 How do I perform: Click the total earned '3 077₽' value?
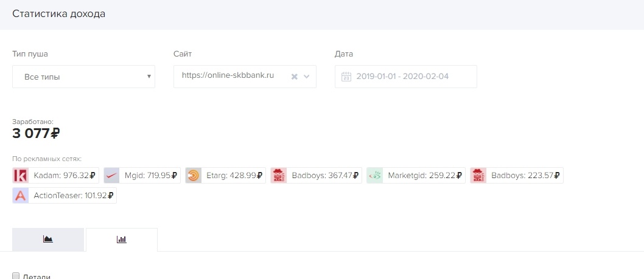36,133
